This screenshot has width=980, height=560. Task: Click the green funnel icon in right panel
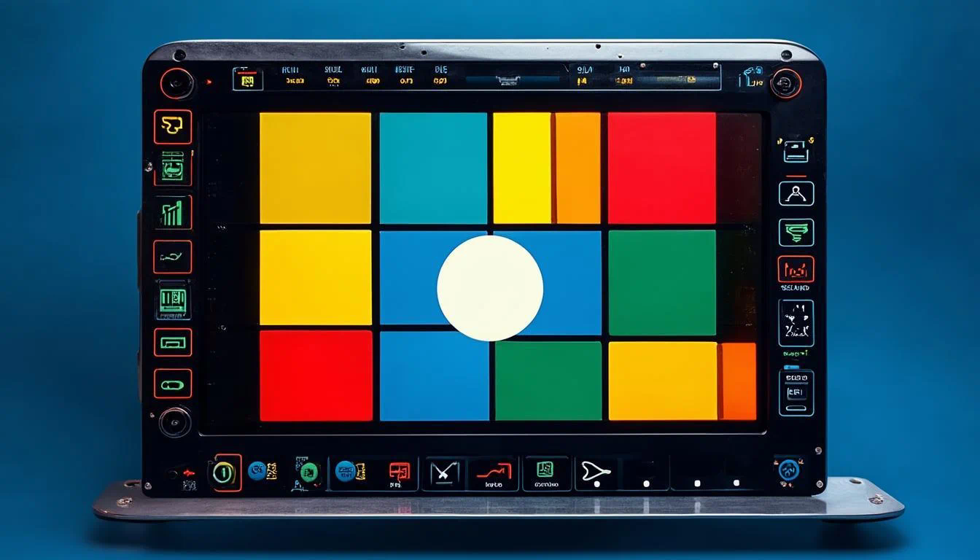[x=796, y=232]
